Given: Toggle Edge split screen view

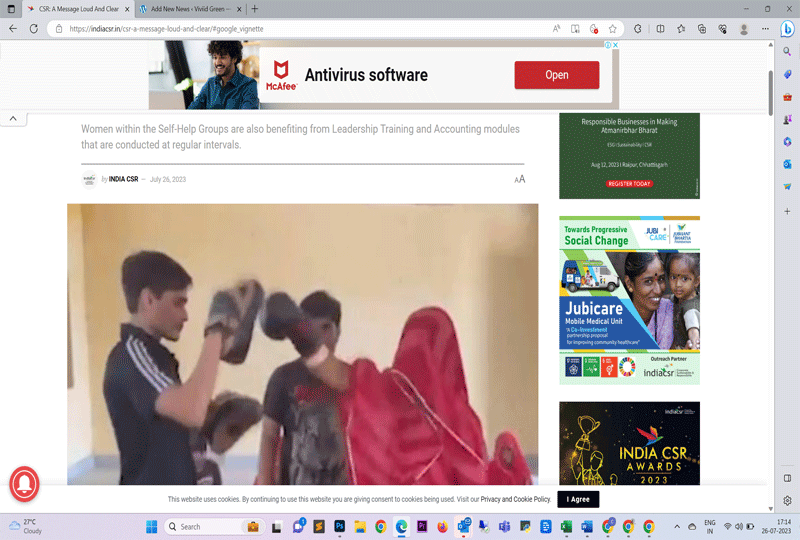Looking at the screenshot, I should (x=660, y=29).
